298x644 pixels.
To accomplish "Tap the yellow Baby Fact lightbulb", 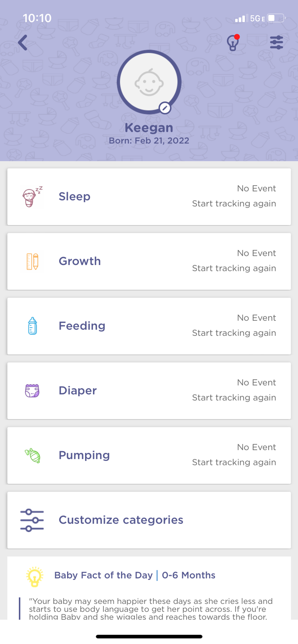I will (x=35, y=576).
